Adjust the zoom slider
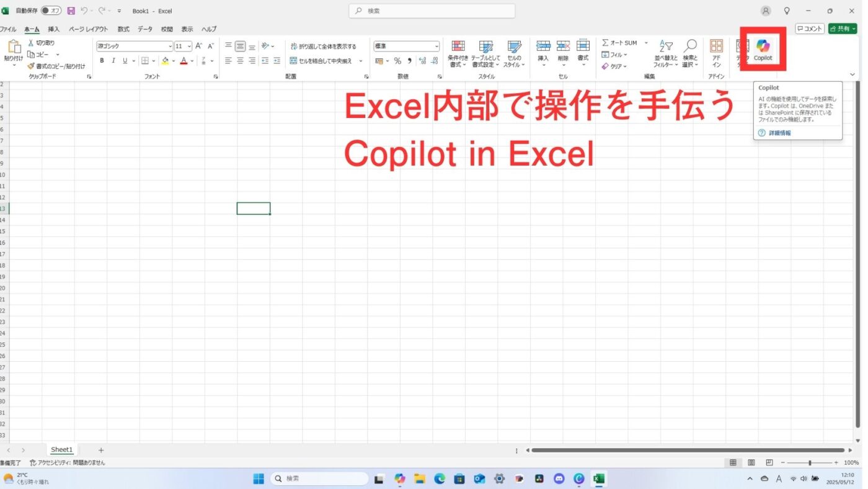The height and width of the screenshot is (489, 868). pos(810,462)
